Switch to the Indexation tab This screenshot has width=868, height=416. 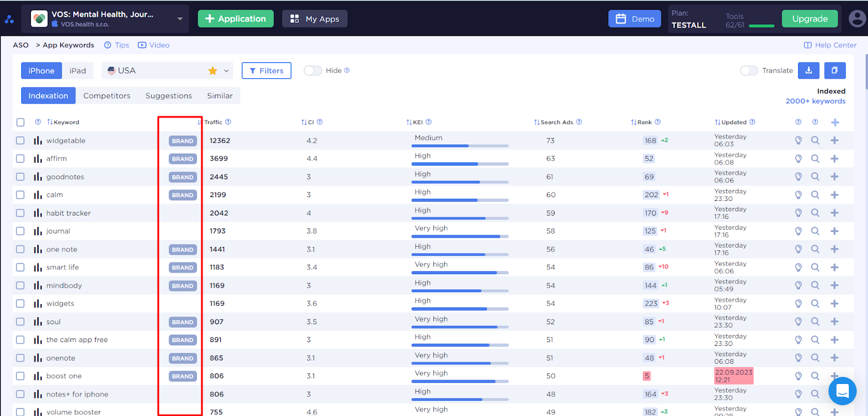pyautogui.click(x=48, y=96)
